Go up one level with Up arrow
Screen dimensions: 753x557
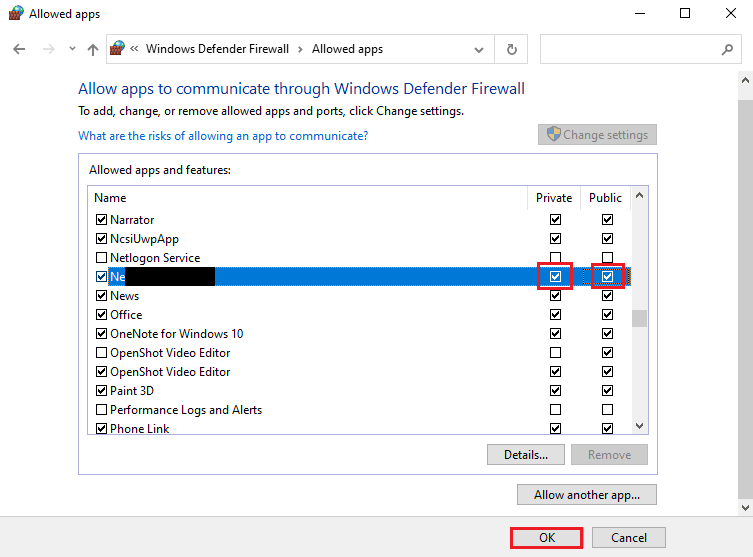[93, 49]
